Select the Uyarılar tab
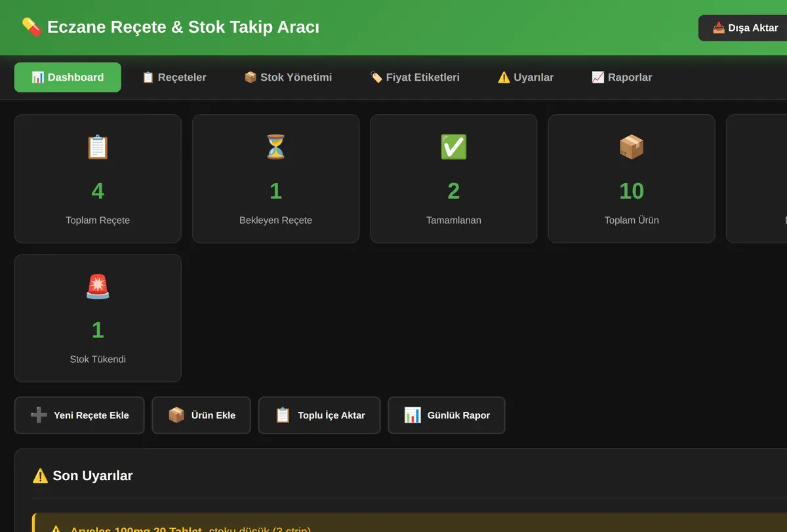Image resolution: width=787 pixels, height=532 pixels. (526, 77)
